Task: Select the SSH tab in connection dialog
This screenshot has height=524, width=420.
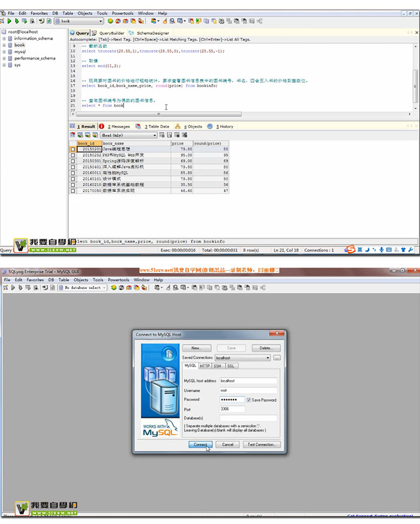Action: pos(218,366)
